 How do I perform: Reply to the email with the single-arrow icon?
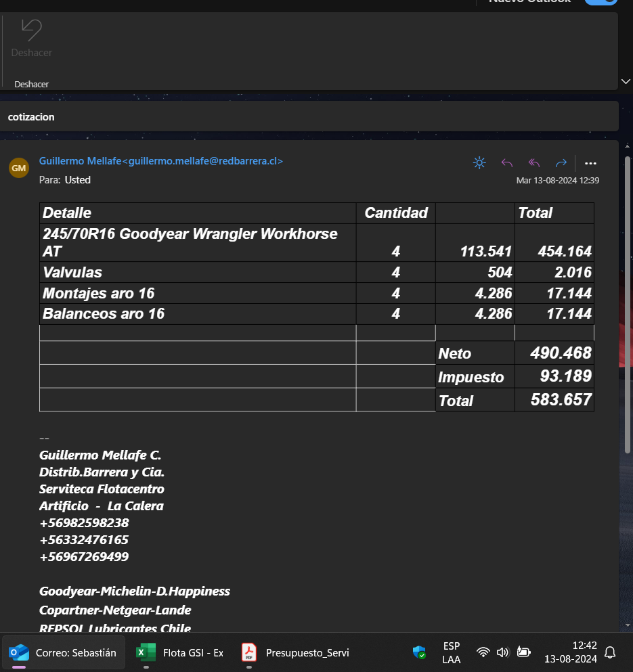point(507,163)
